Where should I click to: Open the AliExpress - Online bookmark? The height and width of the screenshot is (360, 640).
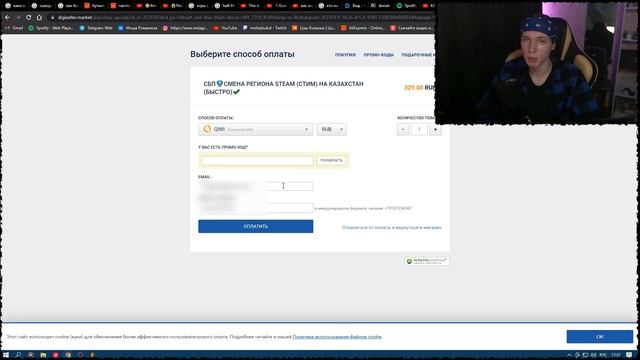click(363, 28)
